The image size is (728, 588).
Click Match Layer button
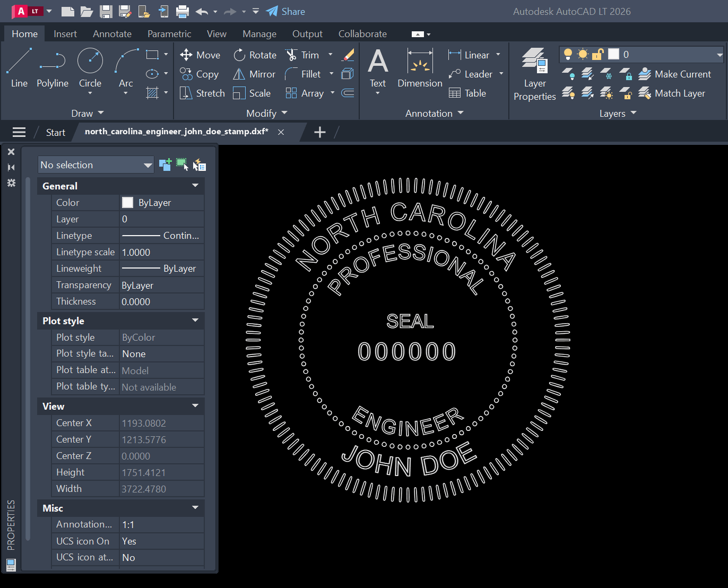[x=672, y=93]
